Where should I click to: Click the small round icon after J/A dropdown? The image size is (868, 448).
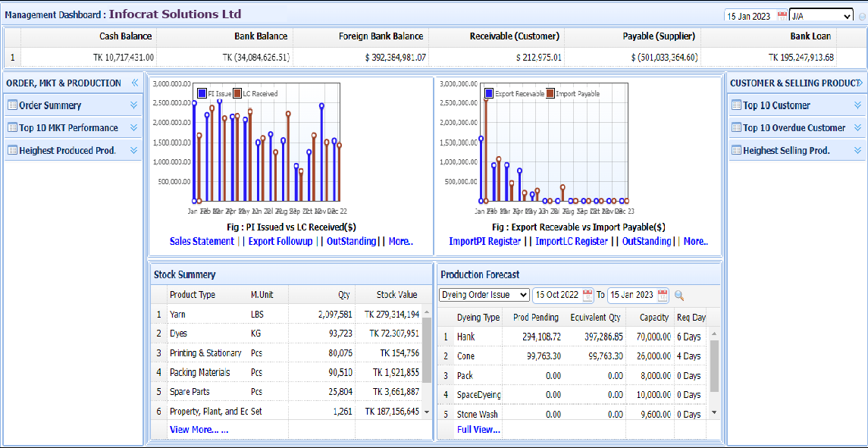pyautogui.click(x=861, y=17)
